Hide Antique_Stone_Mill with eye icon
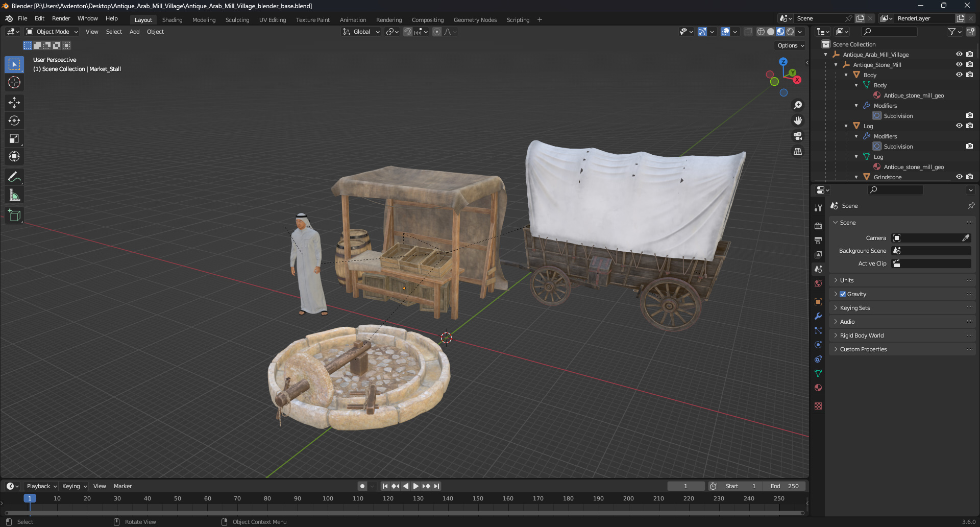 coord(959,64)
